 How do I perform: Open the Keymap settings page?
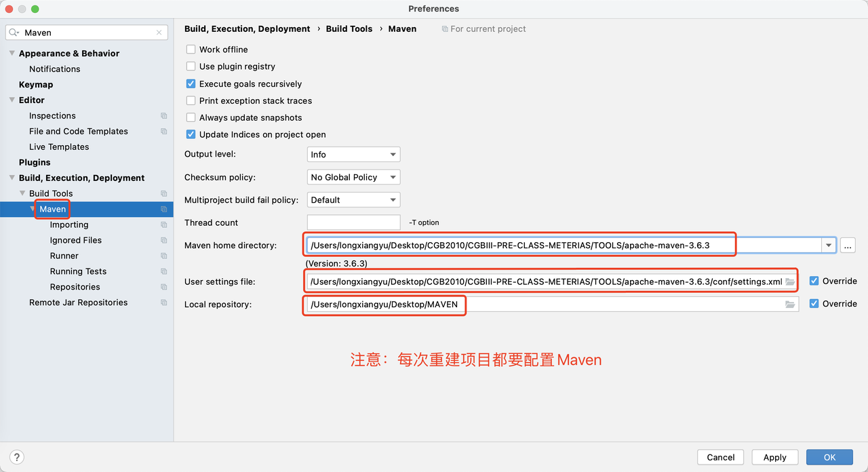36,85
